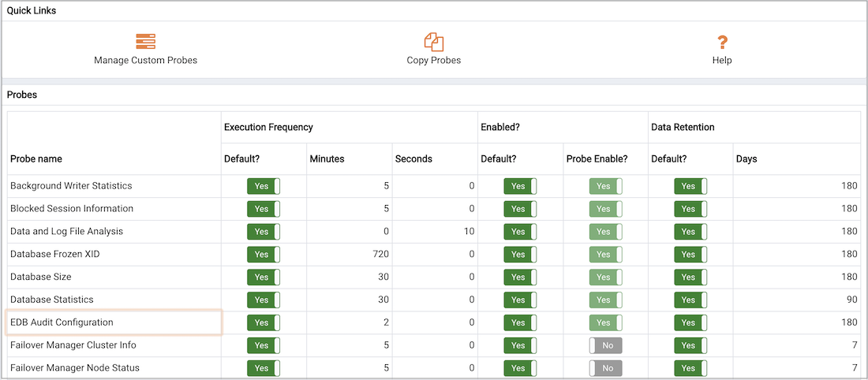Click the Manage Custom Probes label
868x380 pixels.
[146, 60]
